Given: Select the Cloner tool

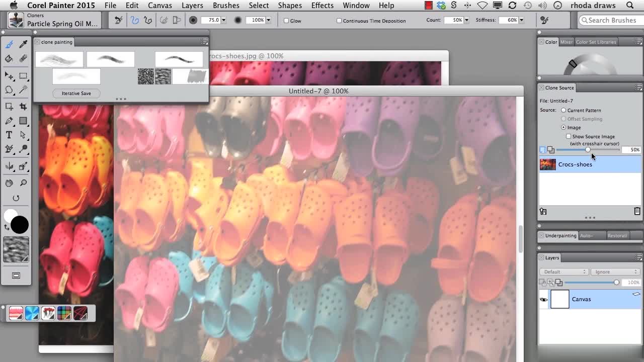Looking at the screenshot, I should click(9, 149).
